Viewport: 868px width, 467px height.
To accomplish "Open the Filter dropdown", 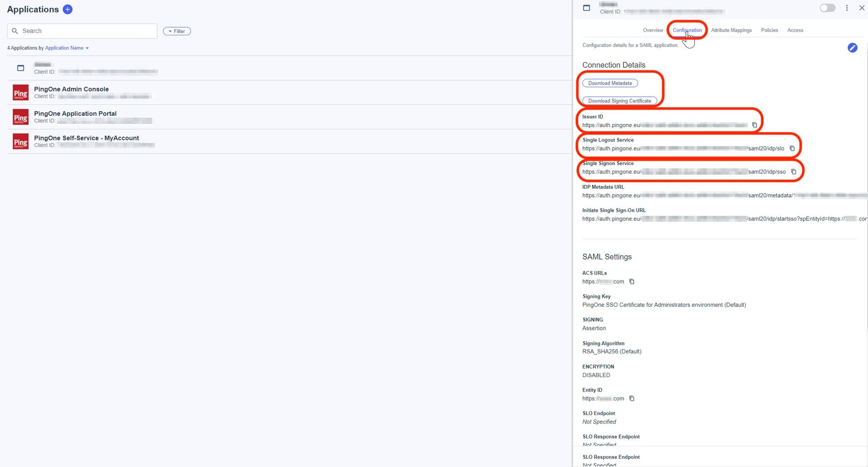I will click(x=177, y=31).
